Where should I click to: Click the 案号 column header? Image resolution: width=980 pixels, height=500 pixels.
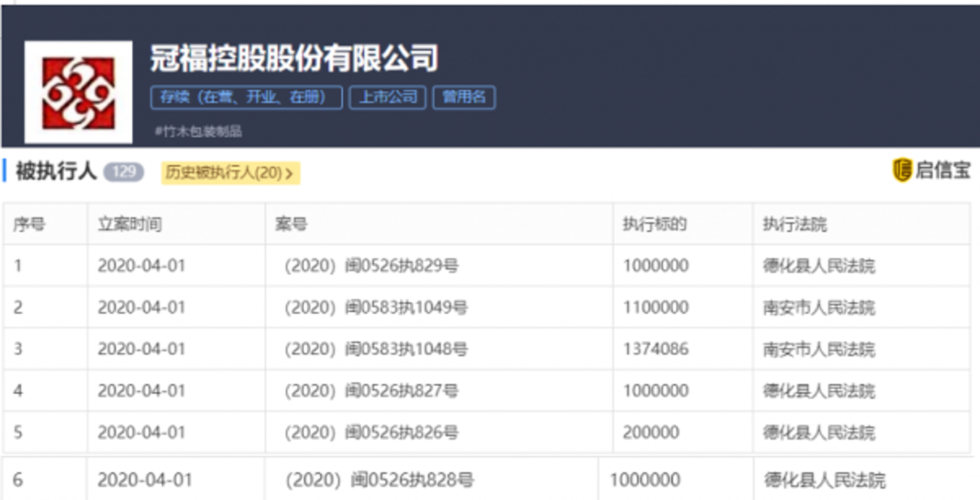291,224
